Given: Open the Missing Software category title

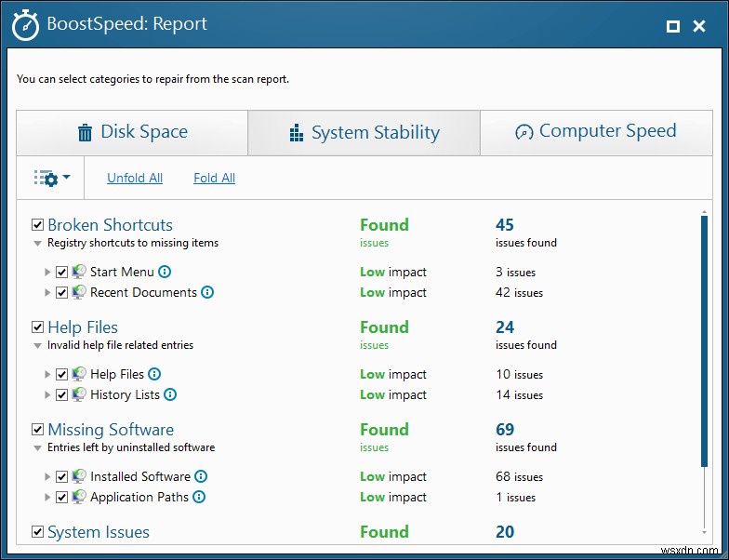Looking at the screenshot, I should pyautogui.click(x=111, y=430).
